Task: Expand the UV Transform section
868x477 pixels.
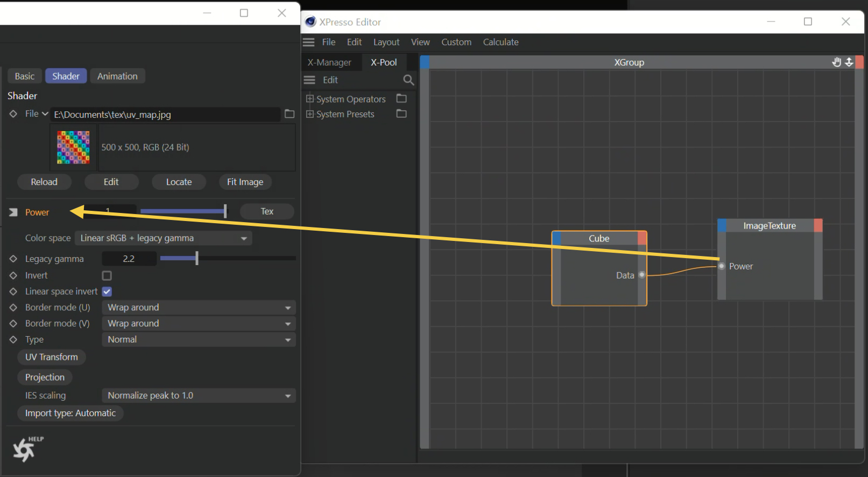Action: pyautogui.click(x=52, y=357)
